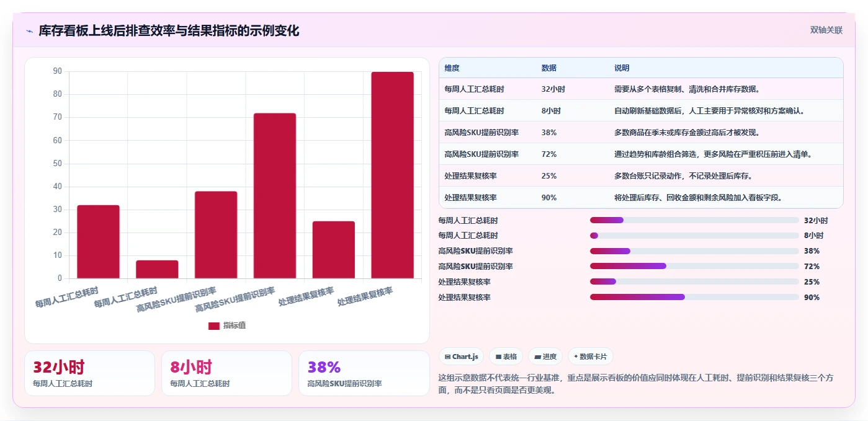Click the chart bar reaching 72
This screenshot has width=868, height=421.
click(275, 196)
